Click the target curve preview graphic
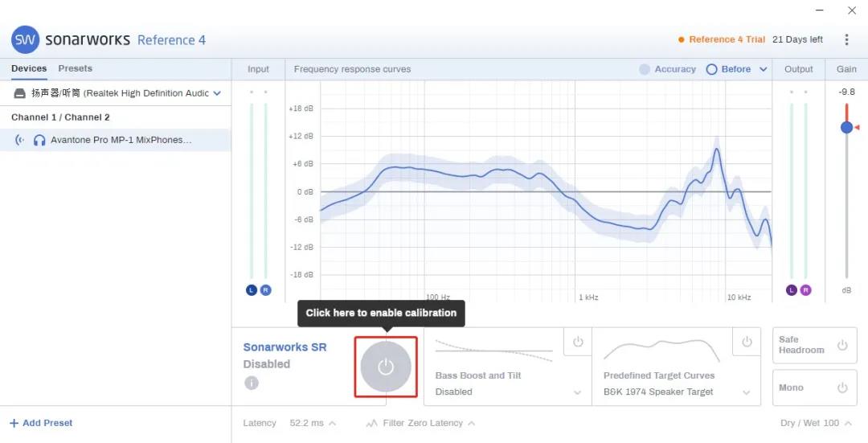 tap(661, 351)
